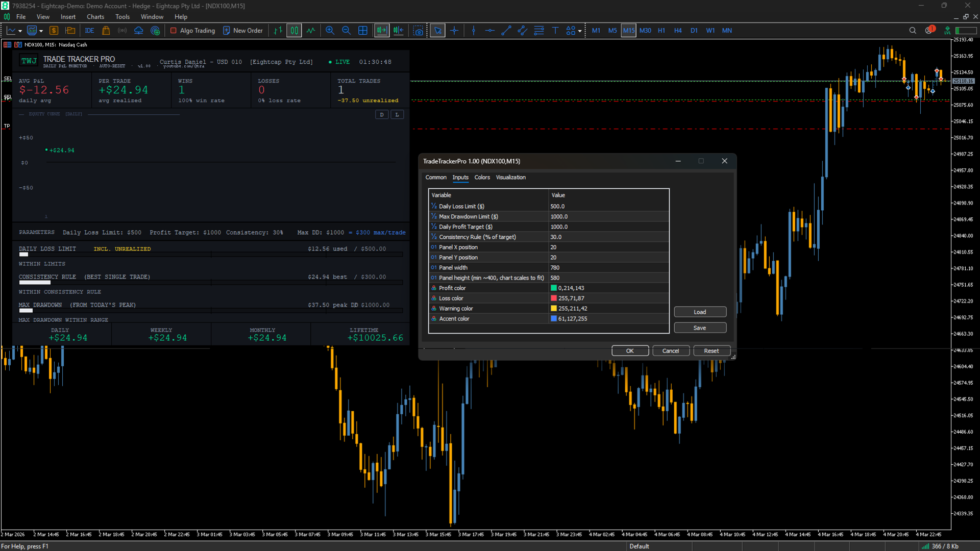980x551 pixels.
Task: Click the tile windows grid icon
Action: (x=363, y=31)
